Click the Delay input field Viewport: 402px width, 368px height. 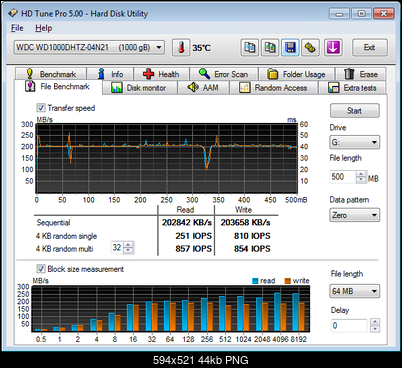pos(349,325)
